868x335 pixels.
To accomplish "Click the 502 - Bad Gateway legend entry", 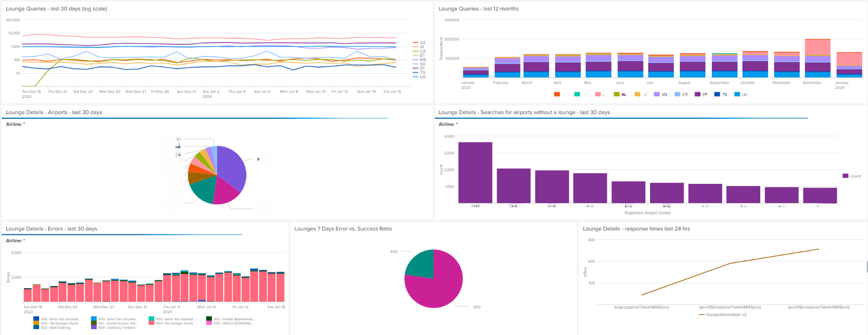I will (55, 328).
